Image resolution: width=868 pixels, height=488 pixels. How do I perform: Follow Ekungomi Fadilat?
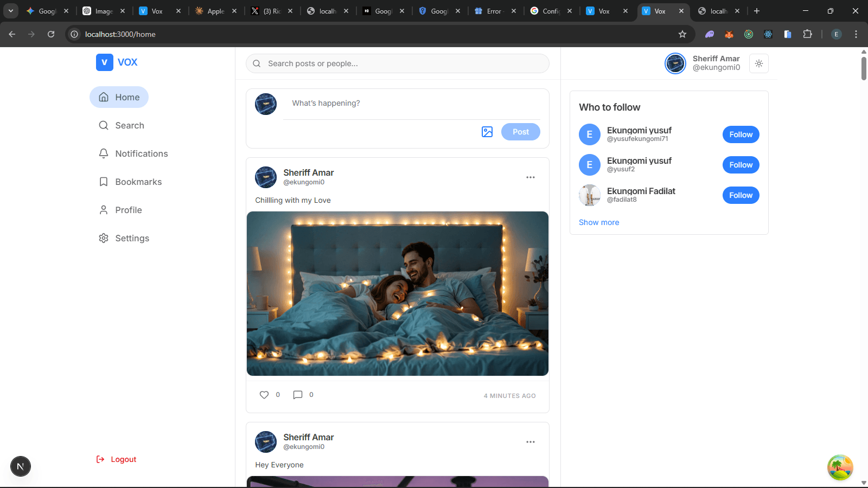click(x=741, y=195)
